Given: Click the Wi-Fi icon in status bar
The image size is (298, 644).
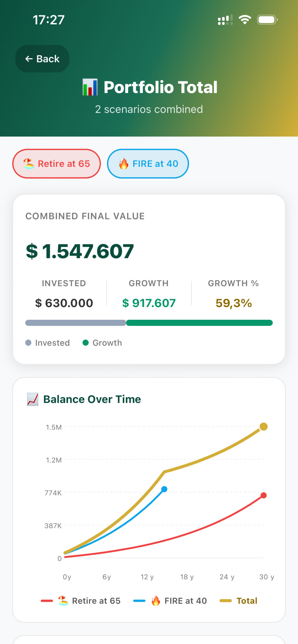Looking at the screenshot, I should click(x=245, y=20).
